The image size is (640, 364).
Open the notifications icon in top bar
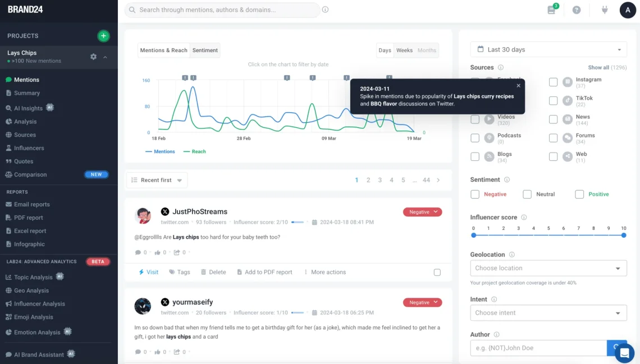pyautogui.click(x=551, y=10)
